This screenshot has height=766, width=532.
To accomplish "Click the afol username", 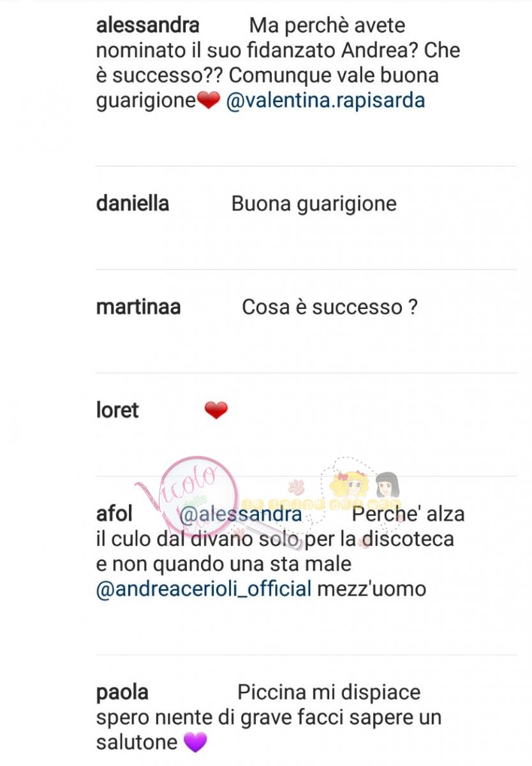I will click(114, 514).
